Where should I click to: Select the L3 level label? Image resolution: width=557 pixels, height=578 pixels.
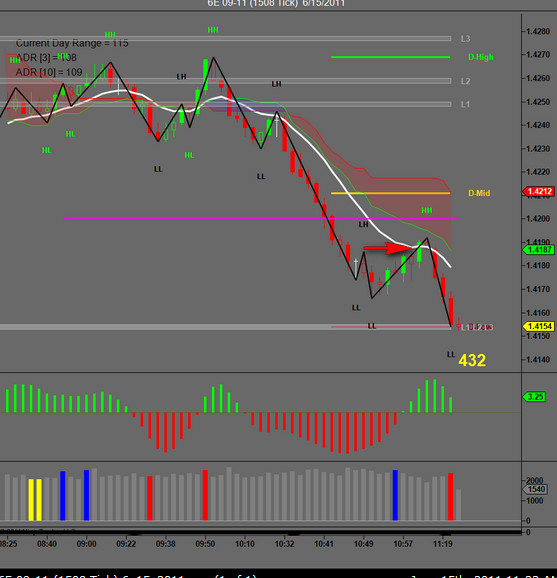click(x=465, y=39)
